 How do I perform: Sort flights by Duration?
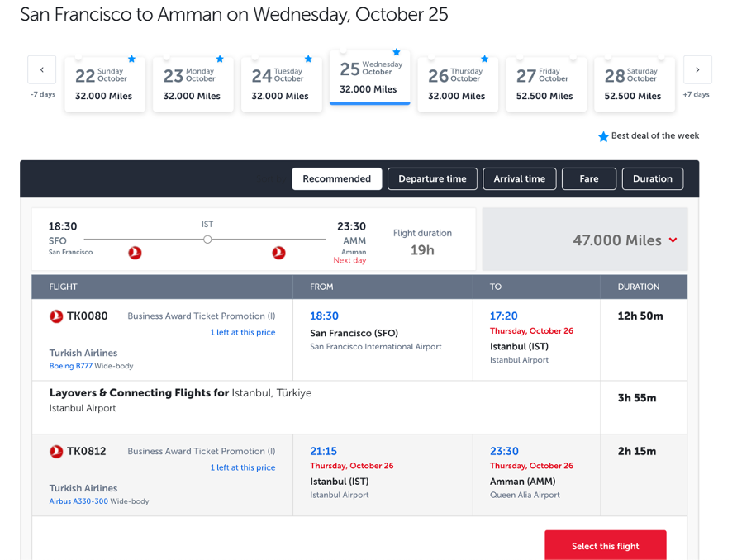[x=652, y=179]
